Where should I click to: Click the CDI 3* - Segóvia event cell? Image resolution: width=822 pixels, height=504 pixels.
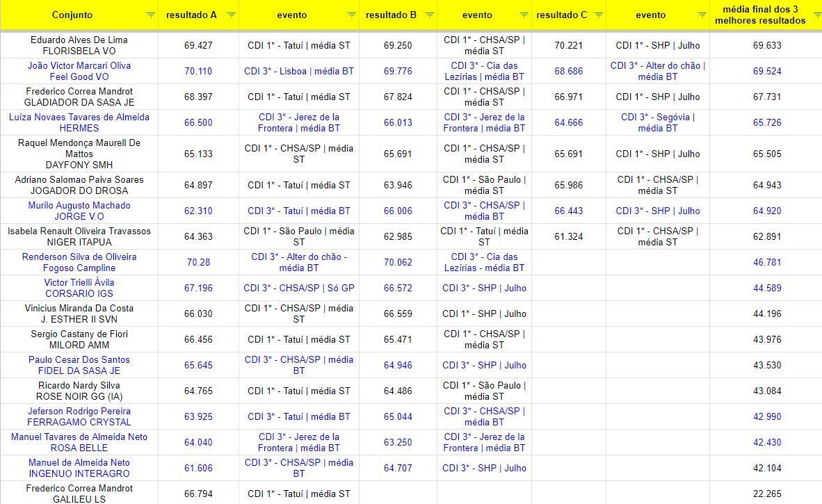657,122
